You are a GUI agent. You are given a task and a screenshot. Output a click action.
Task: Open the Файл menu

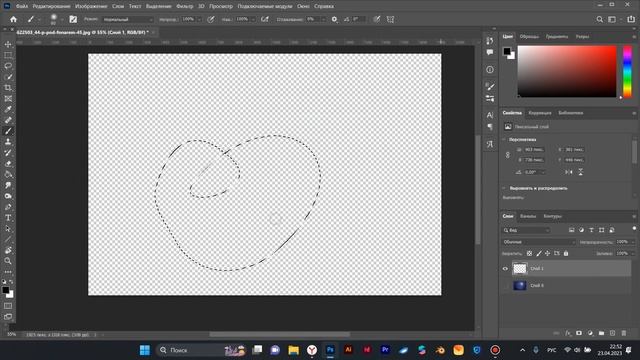22,6
